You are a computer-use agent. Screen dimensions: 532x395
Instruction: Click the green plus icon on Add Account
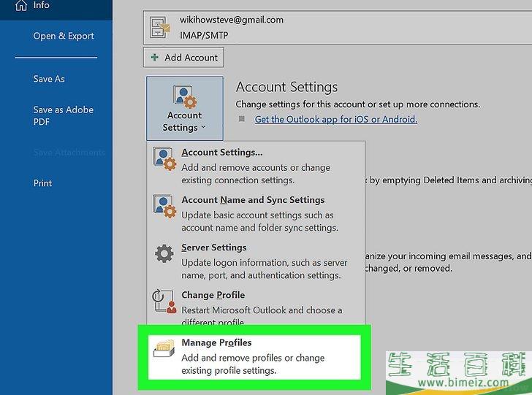155,57
